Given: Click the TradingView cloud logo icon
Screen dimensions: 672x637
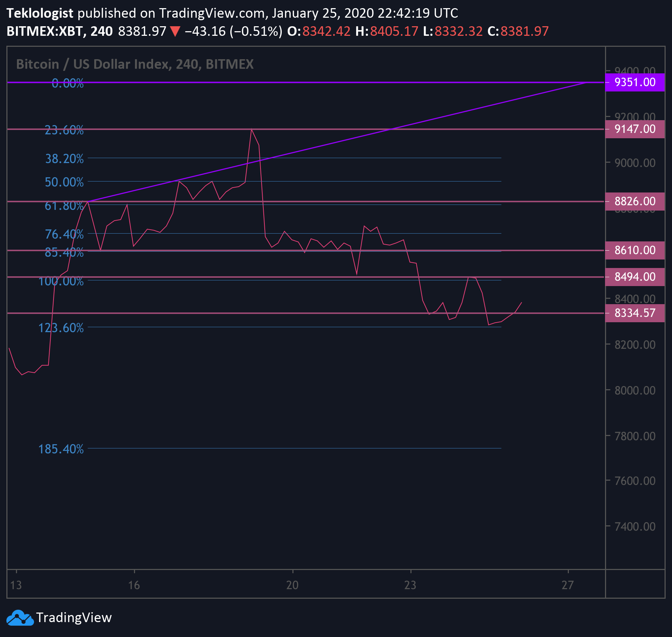Looking at the screenshot, I should (x=20, y=618).
